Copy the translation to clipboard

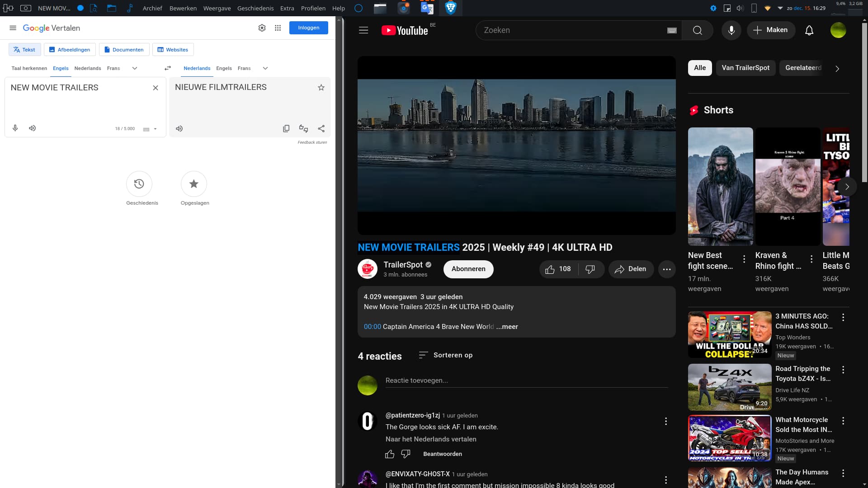click(286, 129)
